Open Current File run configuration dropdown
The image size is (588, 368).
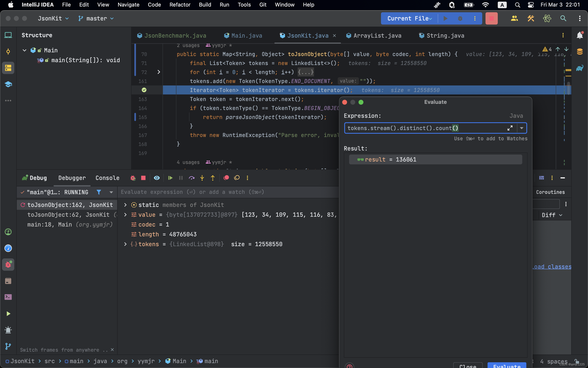click(x=410, y=18)
